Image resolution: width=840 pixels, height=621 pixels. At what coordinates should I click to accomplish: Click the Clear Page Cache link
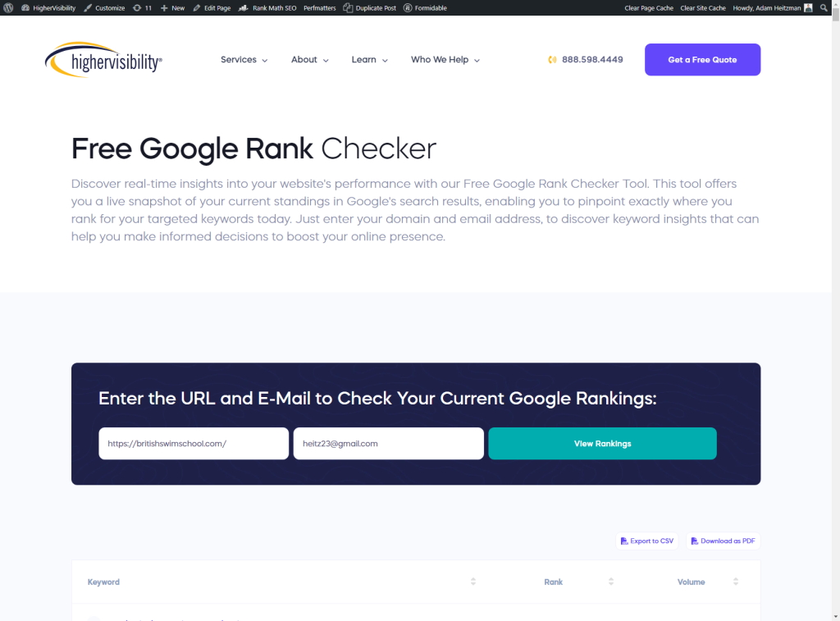(648, 7)
